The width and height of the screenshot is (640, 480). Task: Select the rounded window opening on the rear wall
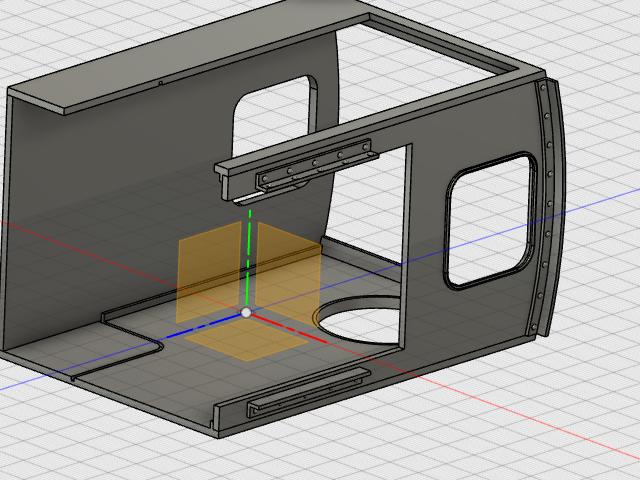point(274,118)
